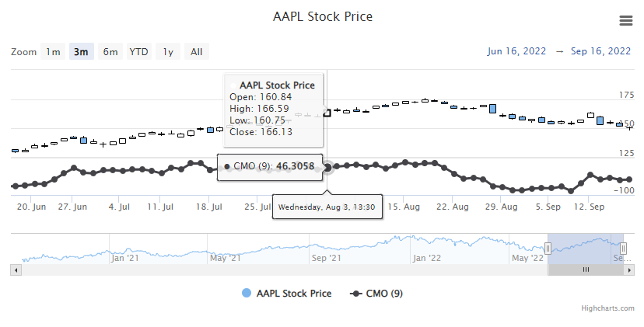Click the highlighted Aug 3 candlestick

(x=327, y=113)
